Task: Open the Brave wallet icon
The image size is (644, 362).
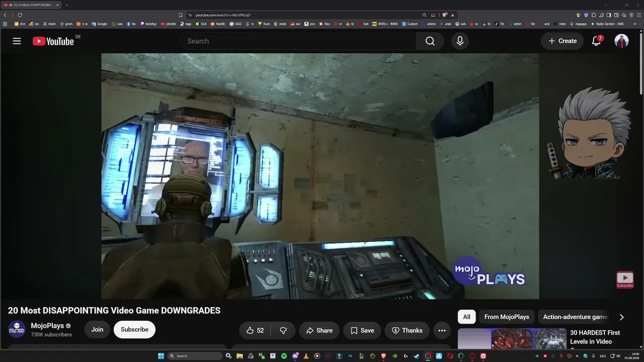Action: 616,15
